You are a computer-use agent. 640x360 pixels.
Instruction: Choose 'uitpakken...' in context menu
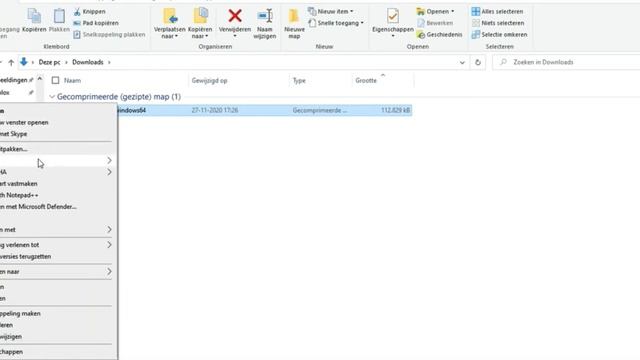point(14,149)
